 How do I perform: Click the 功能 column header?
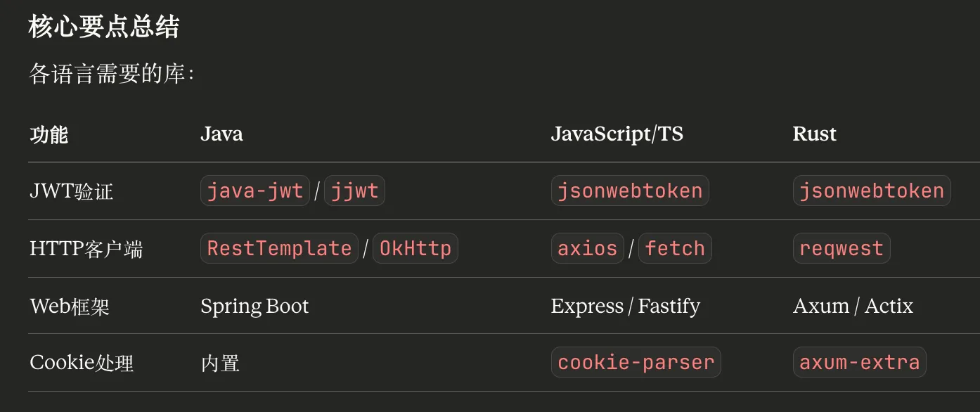click(49, 134)
